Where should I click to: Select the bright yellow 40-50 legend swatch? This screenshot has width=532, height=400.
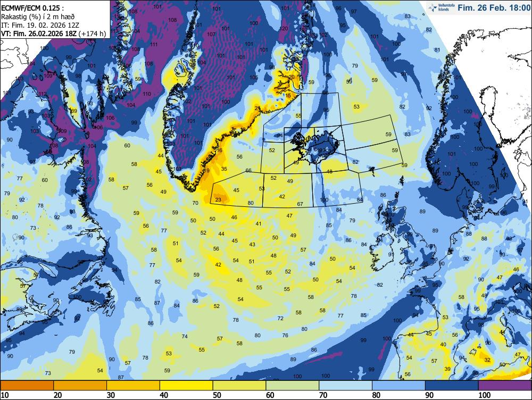click(186, 386)
